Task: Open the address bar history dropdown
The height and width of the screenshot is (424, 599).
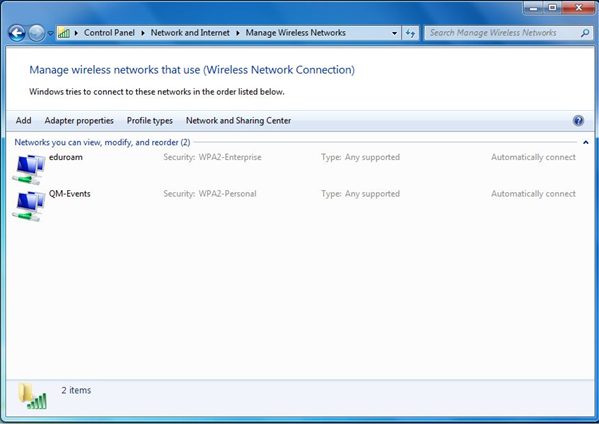Action: pyautogui.click(x=394, y=33)
